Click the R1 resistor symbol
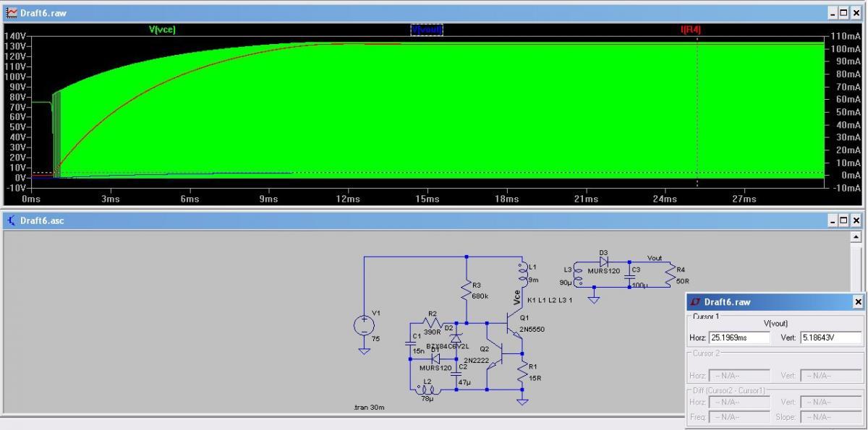The image size is (868, 430). tap(522, 372)
